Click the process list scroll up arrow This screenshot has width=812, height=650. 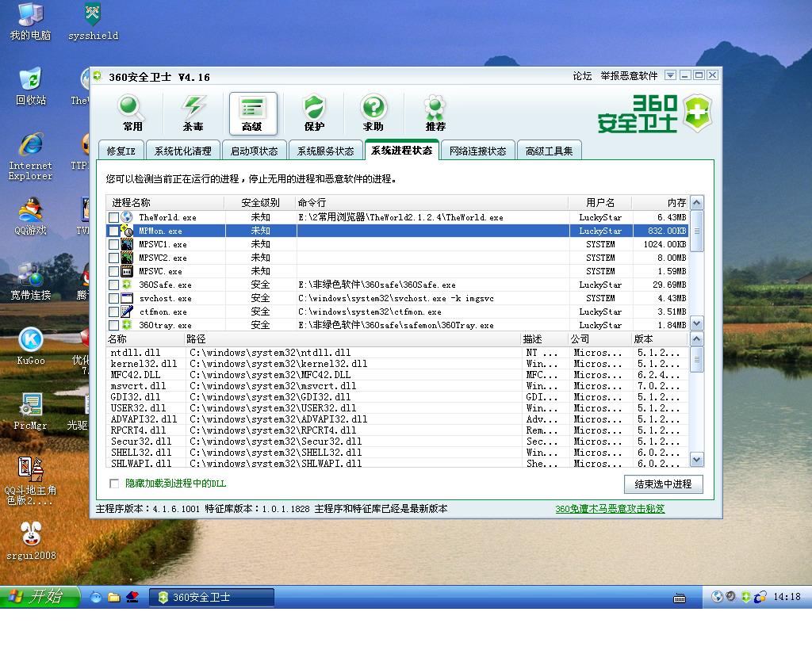697,202
